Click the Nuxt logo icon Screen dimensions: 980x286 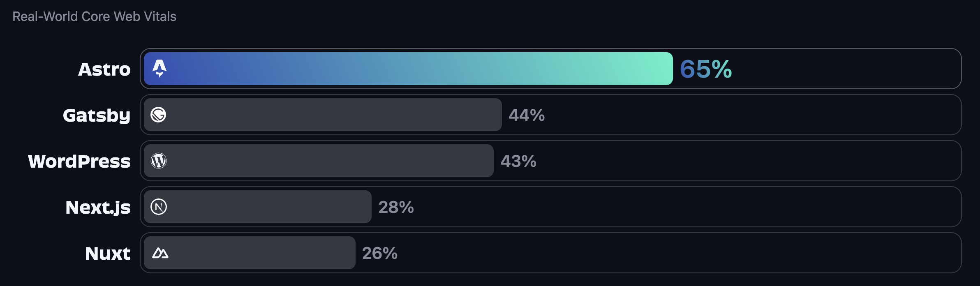coord(160,253)
